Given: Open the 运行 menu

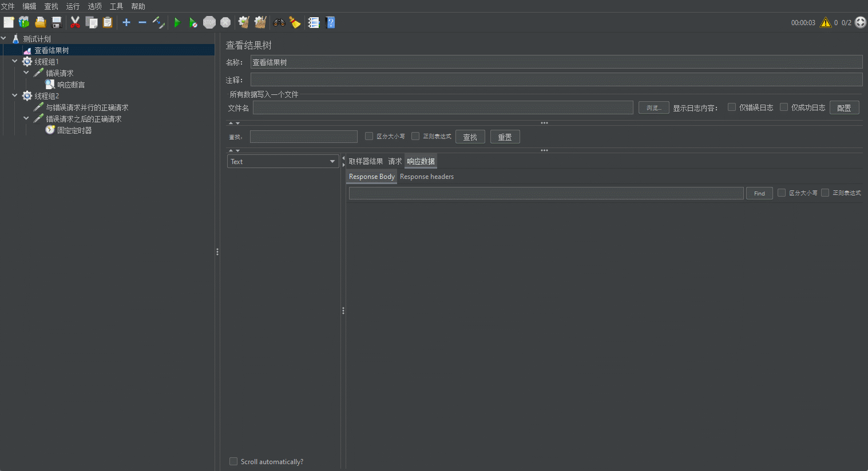Looking at the screenshot, I should tap(73, 6).
